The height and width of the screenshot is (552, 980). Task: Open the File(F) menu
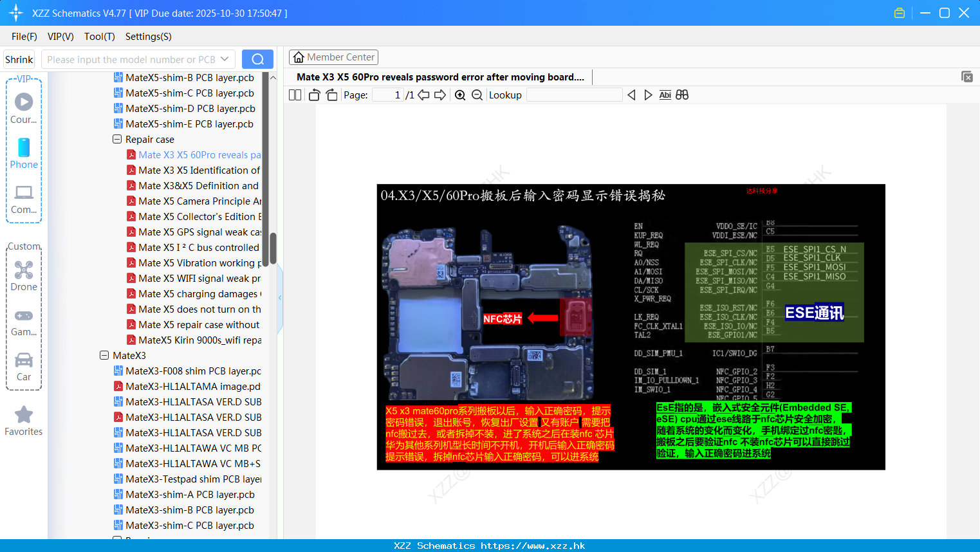pyautogui.click(x=24, y=37)
